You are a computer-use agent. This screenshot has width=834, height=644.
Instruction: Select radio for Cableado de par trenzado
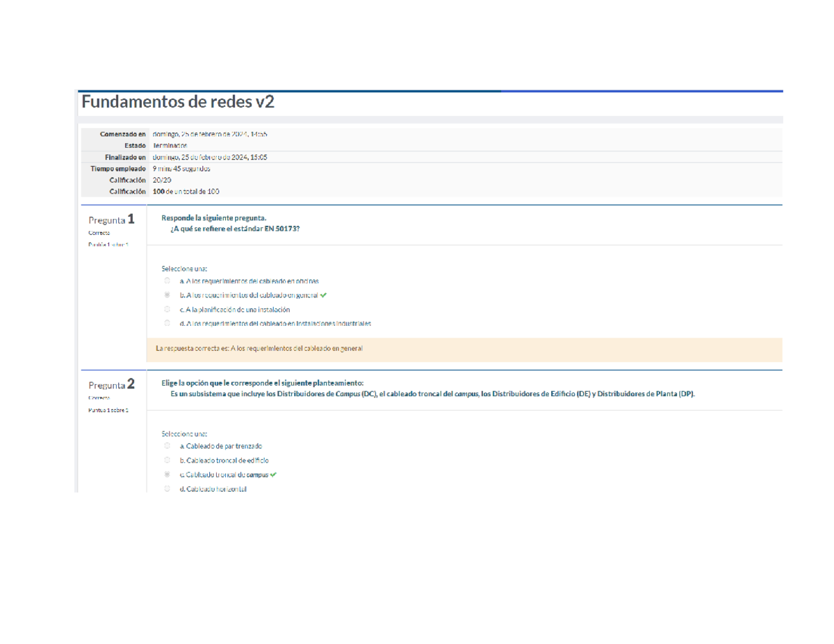[167, 446]
